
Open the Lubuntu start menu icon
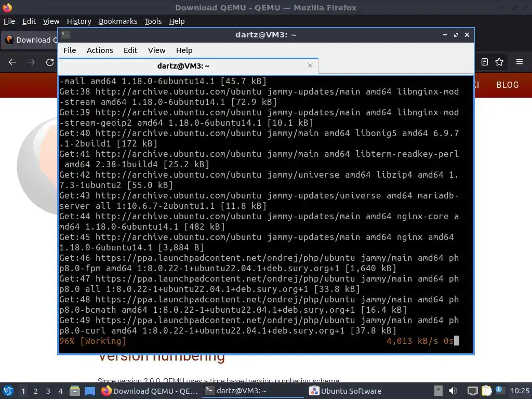coord(8,391)
